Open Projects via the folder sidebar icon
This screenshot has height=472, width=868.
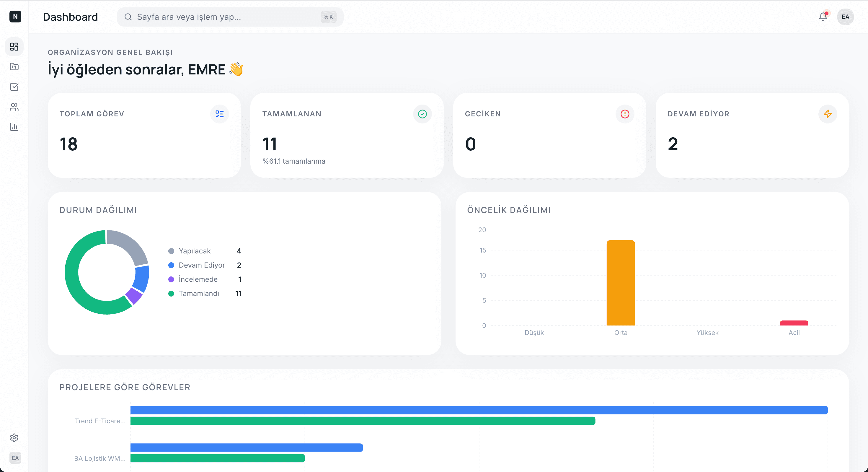(x=14, y=67)
